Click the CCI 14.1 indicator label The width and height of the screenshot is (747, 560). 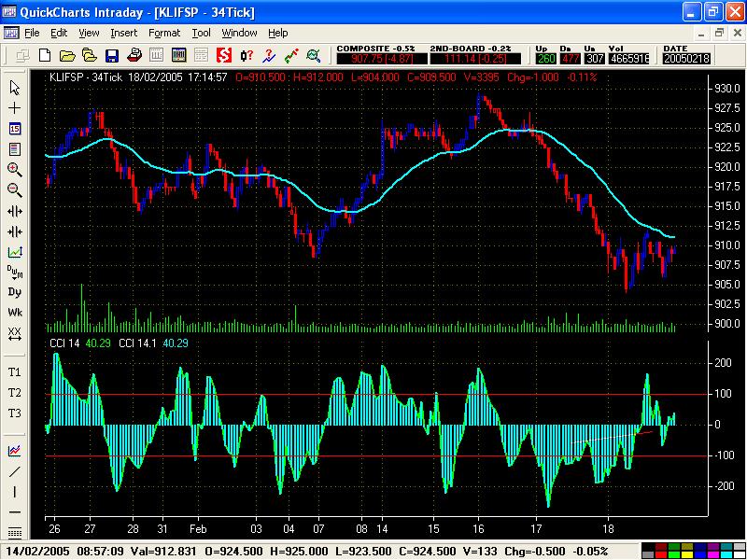point(137,343)
